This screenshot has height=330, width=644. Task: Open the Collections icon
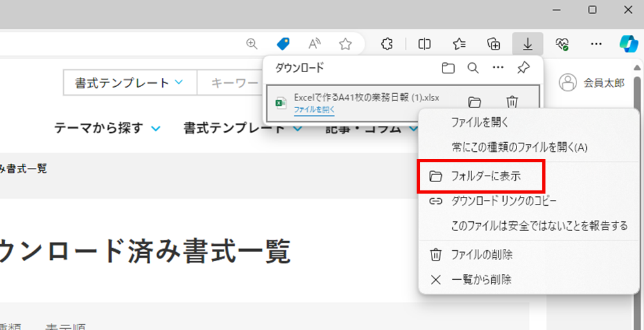pyautogui.click(x=493, y=44)
